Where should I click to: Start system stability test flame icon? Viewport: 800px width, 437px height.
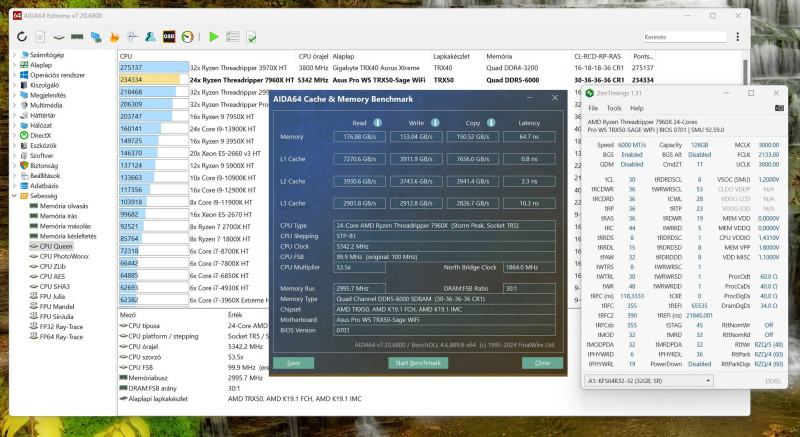pyautogui.click(x=114, y=37)
